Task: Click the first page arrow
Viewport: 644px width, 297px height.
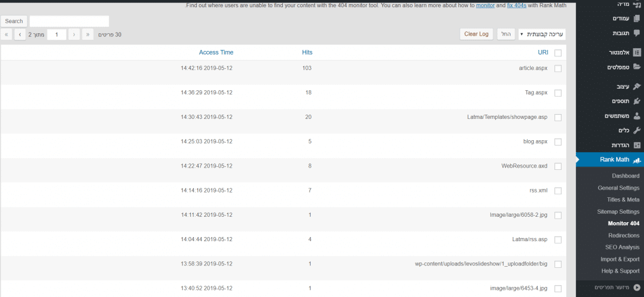Action: click(88, 34)
